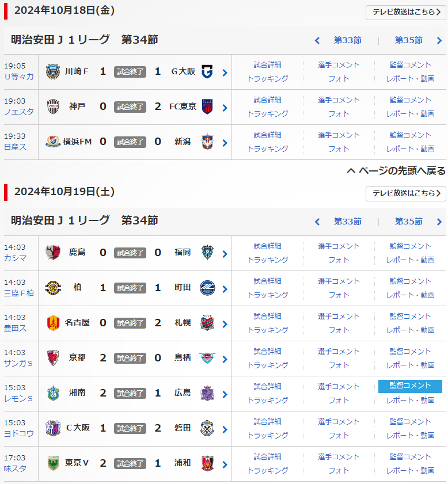
Task: Open 試合詳細 for 神戸 vs FC東京
Action: point(268,100)
